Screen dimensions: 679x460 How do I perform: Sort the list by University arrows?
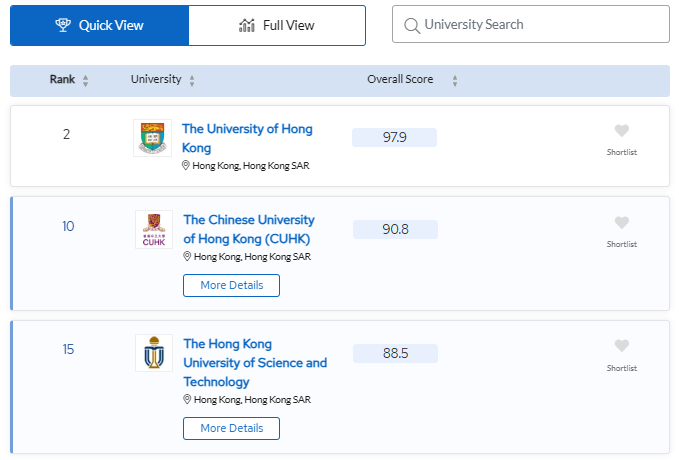(192, 81)
